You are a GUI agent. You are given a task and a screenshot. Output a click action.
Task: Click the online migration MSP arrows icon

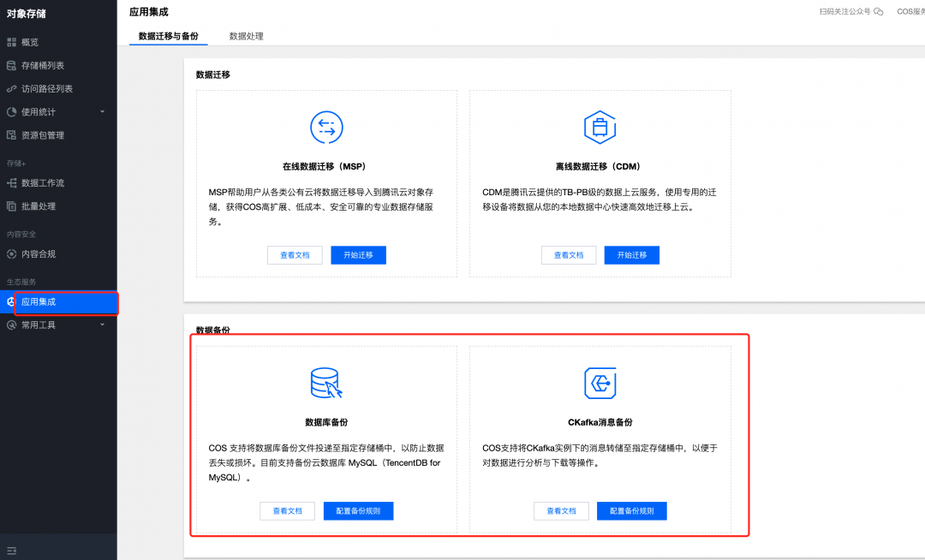tap(326, 128)
